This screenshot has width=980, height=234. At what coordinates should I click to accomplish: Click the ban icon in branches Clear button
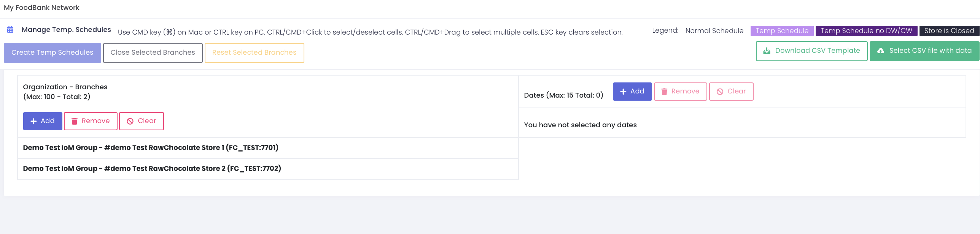tap(130, 121)
